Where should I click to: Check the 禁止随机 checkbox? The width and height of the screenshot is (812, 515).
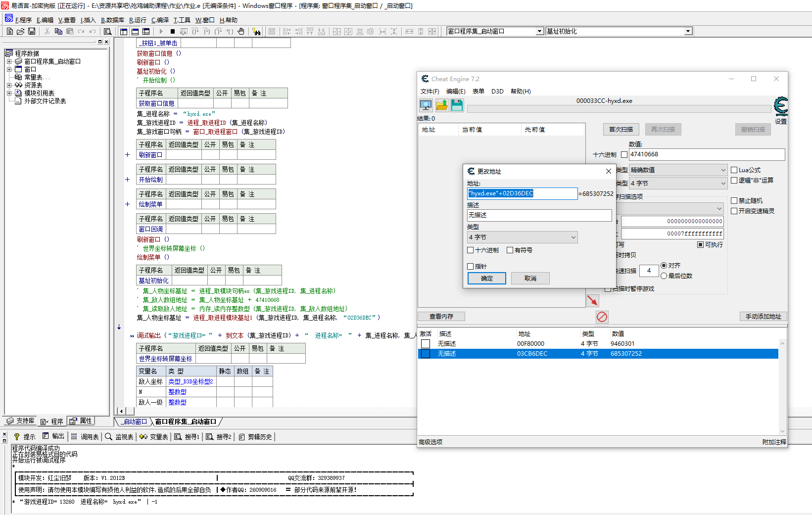click(734, 200)
